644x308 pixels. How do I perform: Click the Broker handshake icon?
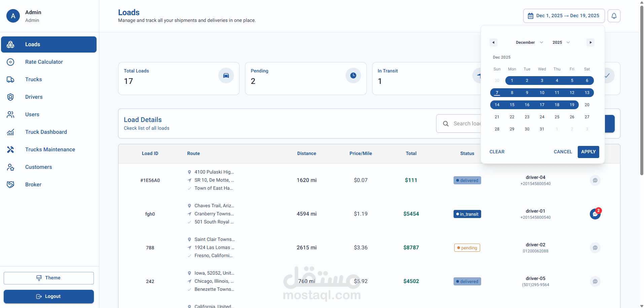pyautogui.click(x=10, y=185)
